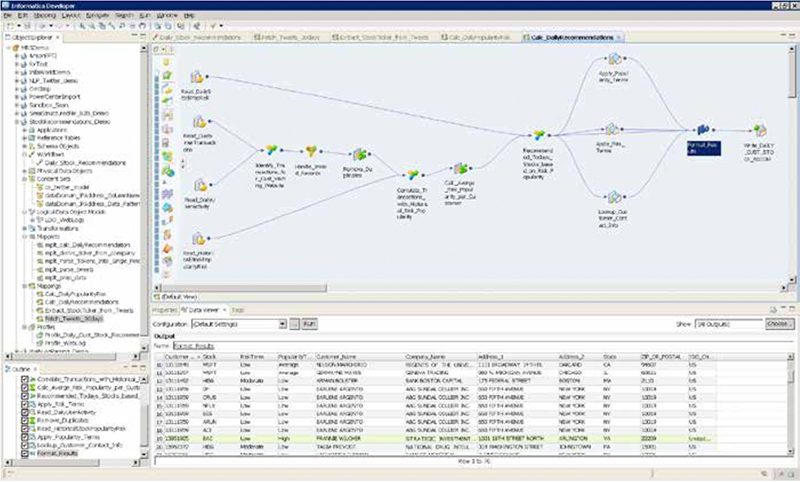Click the Run button in Data Viewer
The width and height of the screenshot is (800, 482).
click(309, 325)
